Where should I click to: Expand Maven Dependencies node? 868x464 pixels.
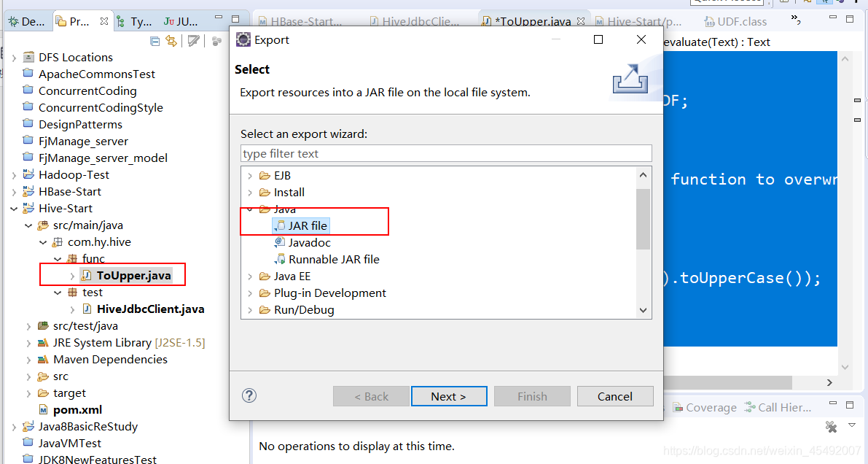(28, 360)
